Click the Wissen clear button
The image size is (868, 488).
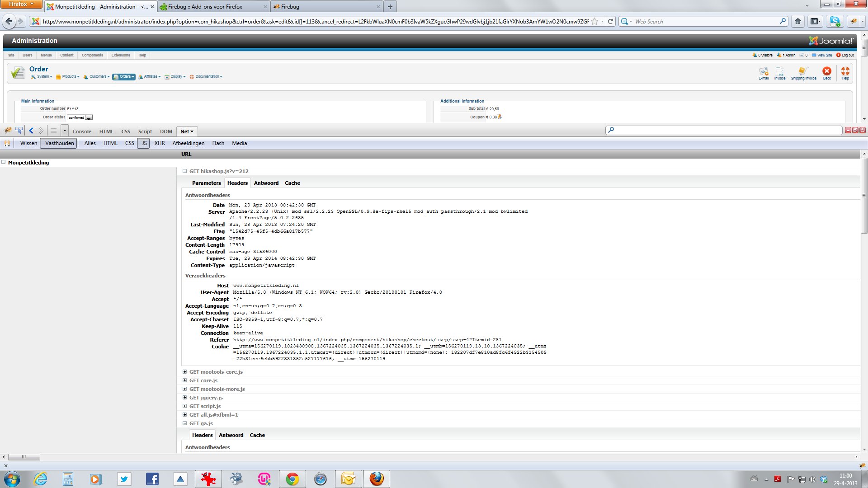(28, 143)
